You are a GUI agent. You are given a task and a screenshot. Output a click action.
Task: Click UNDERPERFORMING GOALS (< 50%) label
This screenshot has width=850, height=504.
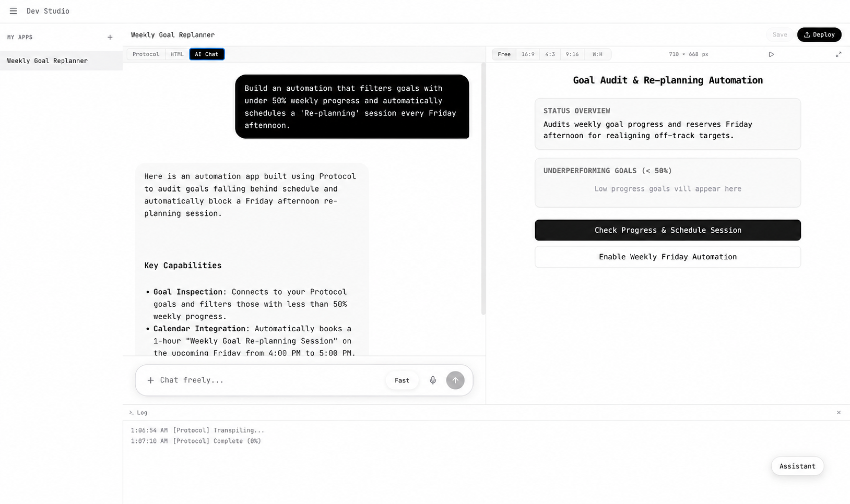(x=607, y=171)
